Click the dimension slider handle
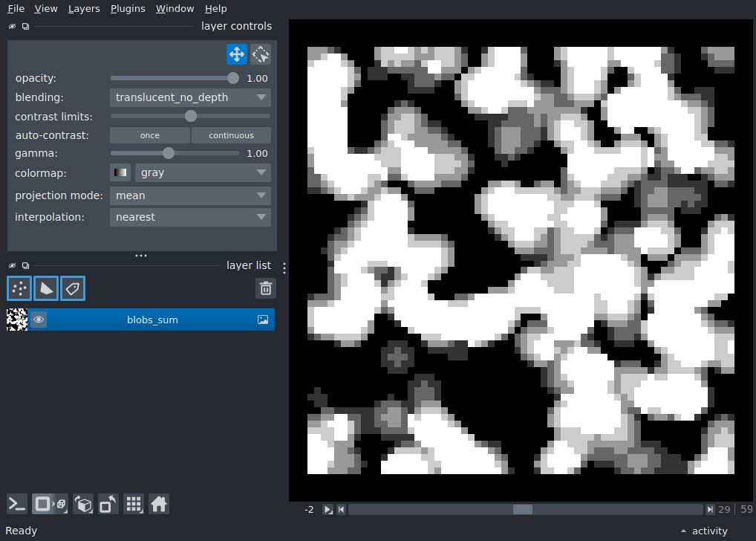Image resolution: width=756 pixels, height=541 pixels. click(523, 510)
